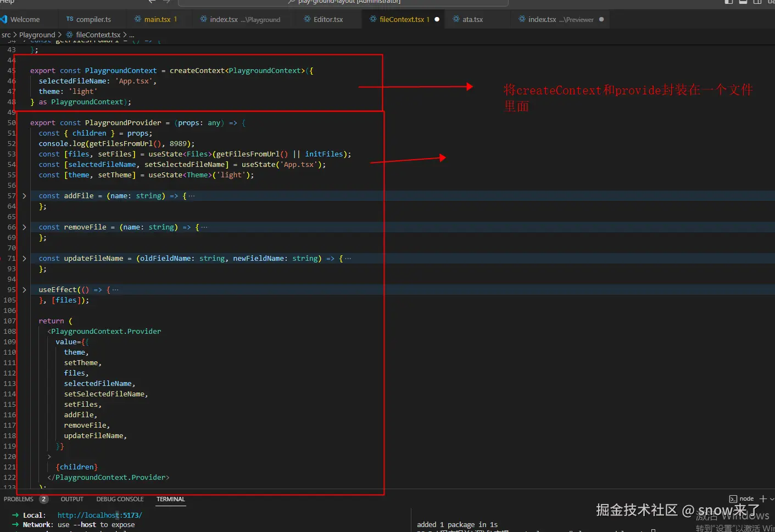Open the localhost:5173 link in terminal
This screenshot has width=775, height=532.
(99, 515)
